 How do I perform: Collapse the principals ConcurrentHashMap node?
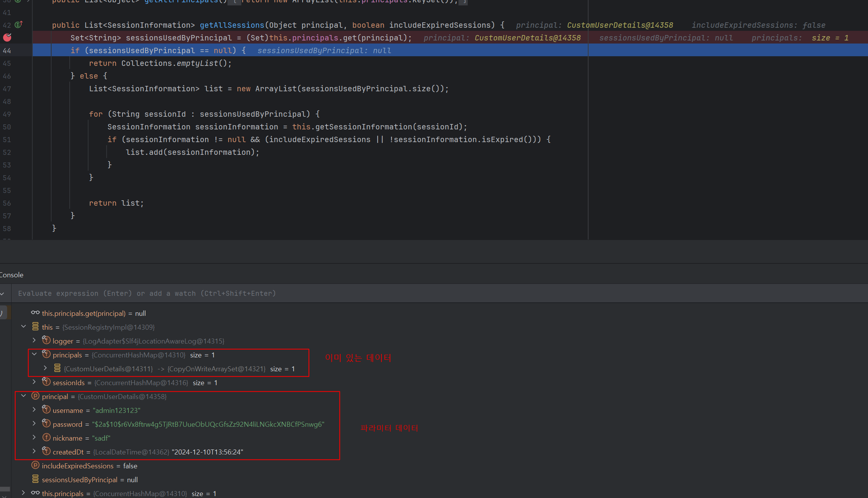[34, 354]
